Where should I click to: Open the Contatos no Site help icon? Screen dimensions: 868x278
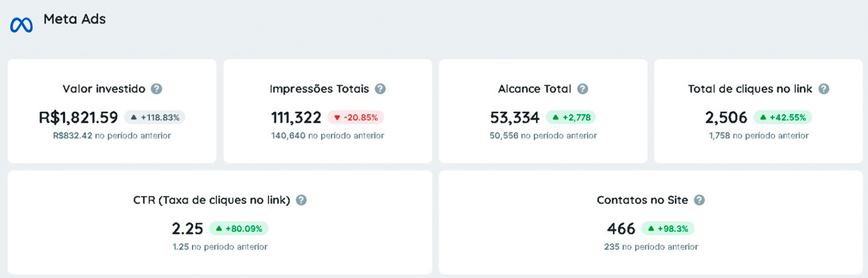pos(699,200)
